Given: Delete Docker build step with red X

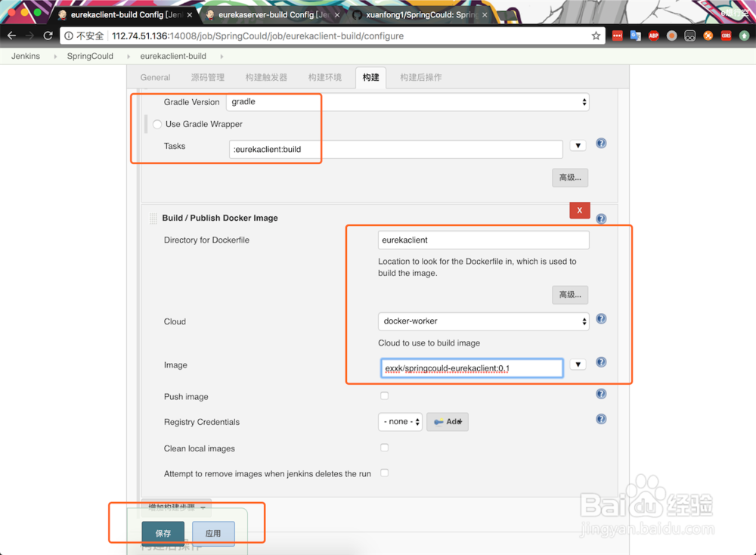Looking at the screenshot, I should 580,210.
